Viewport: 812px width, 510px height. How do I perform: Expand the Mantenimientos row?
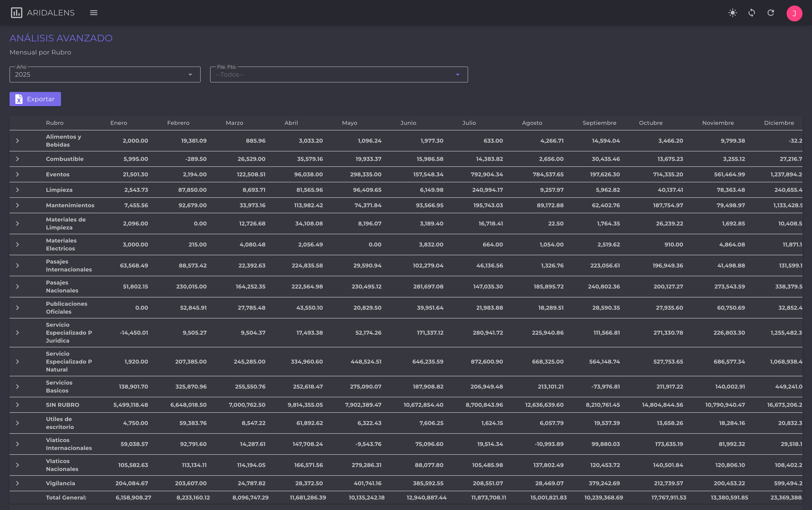pos(17,205)
